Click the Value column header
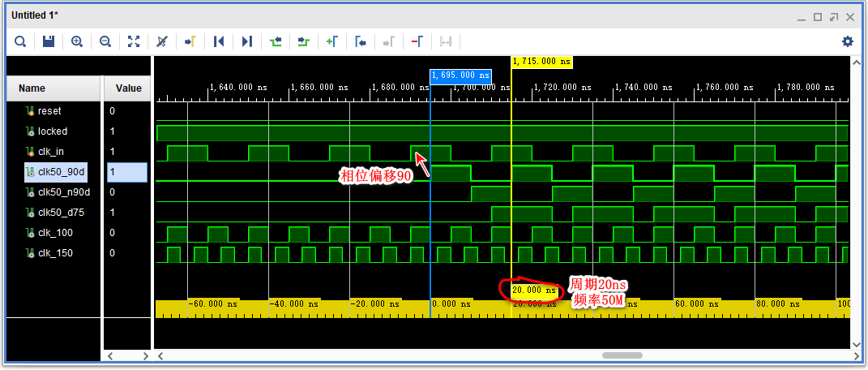This screenshot has height=370, width=868. [128, 88]
